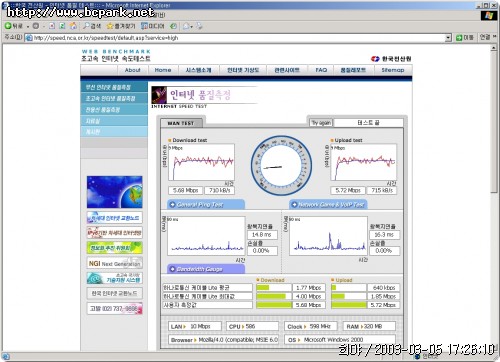Click the RAM 320 MB info box
This screenshot has height=362, width=500.
(x=369, y=326)
